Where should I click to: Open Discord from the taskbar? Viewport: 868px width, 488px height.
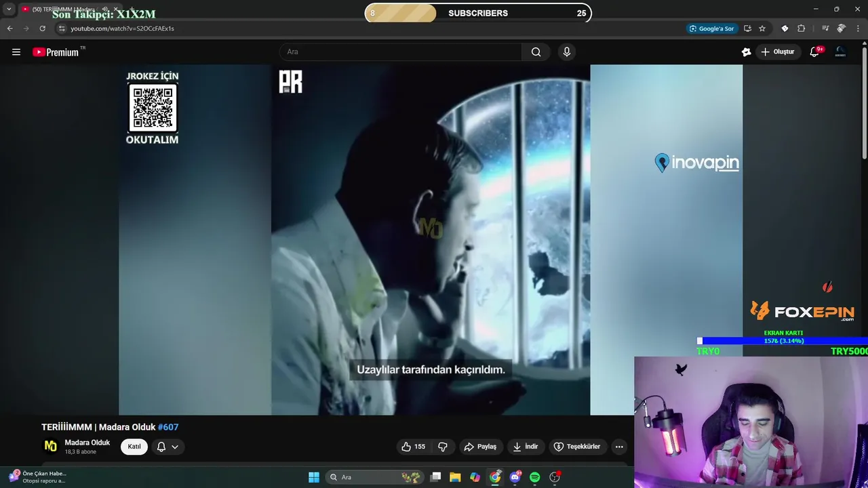point(515,477)
